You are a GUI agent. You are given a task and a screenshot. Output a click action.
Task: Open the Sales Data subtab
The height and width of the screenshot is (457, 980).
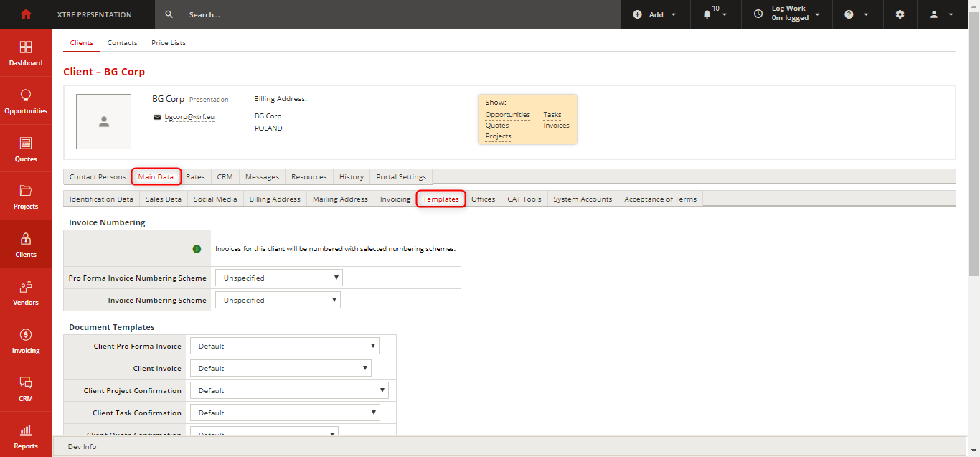164,199
